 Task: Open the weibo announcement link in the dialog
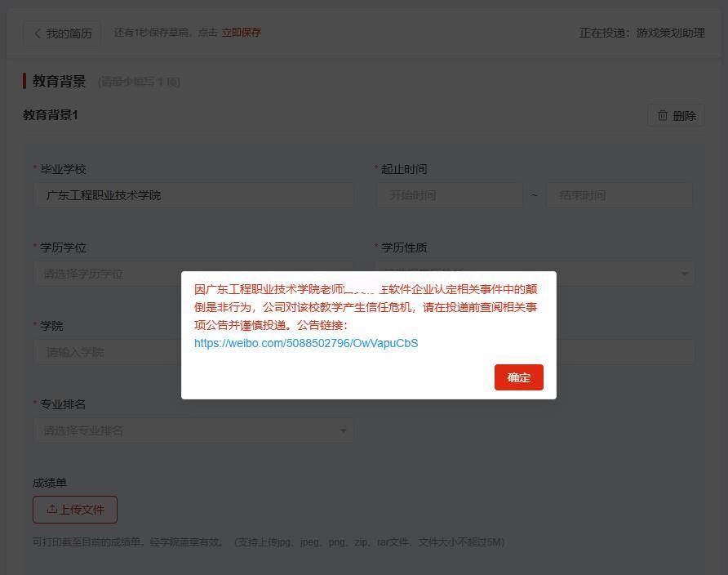pyautogui.click(x=305, y=343)
